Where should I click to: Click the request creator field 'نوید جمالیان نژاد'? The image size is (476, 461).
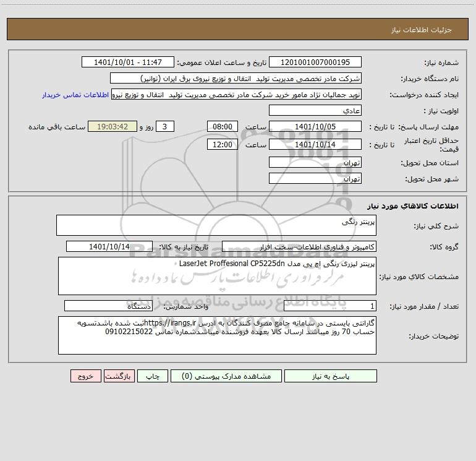(x=237, y=94)
